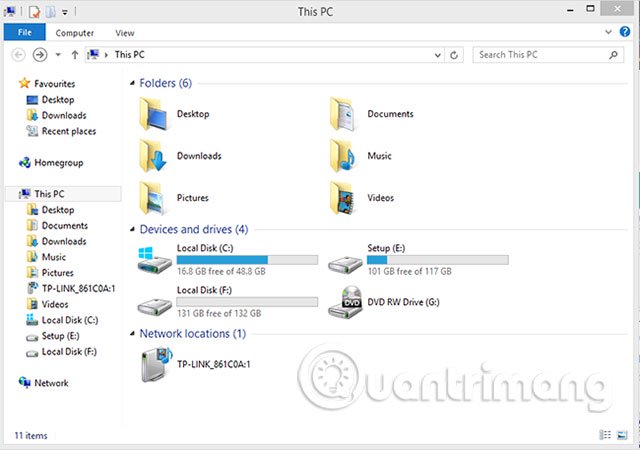Click the blue help question mark icon
This screenshot has width=640, height=450.
[624, 32]
